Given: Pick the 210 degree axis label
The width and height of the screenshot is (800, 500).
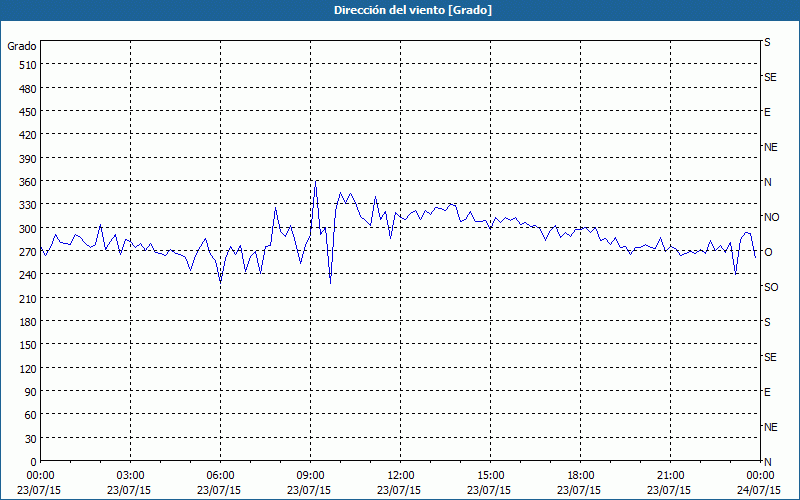Looking at the screenshot, I should click(28, 298).
